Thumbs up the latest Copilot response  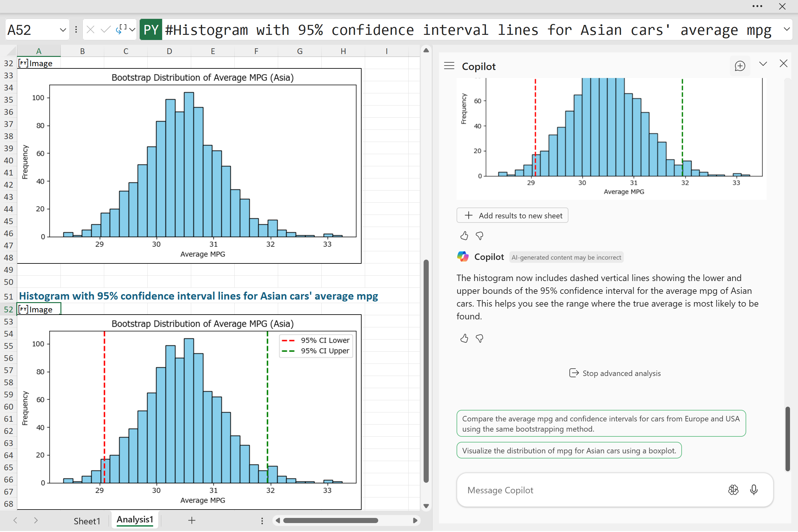pyautogui.click(x=464, y=338)
